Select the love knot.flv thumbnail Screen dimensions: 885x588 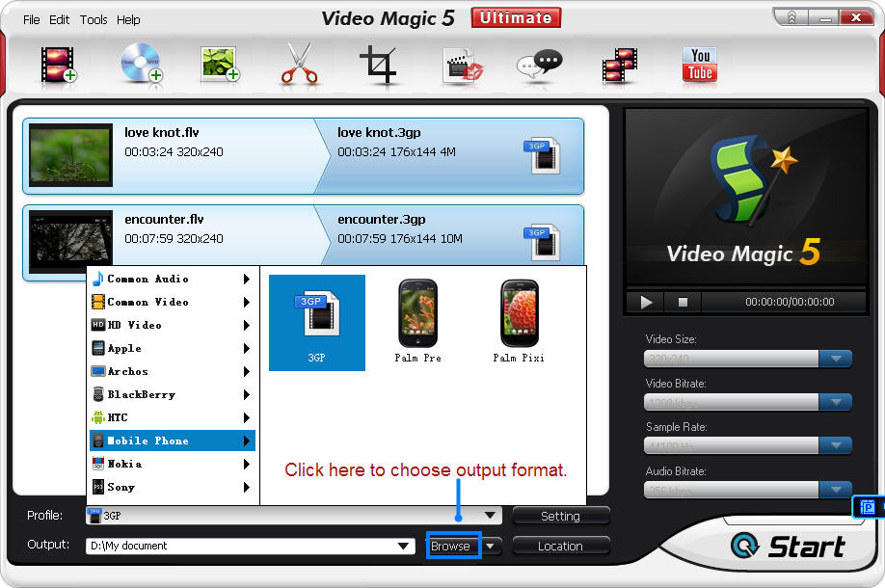[70, 155]
